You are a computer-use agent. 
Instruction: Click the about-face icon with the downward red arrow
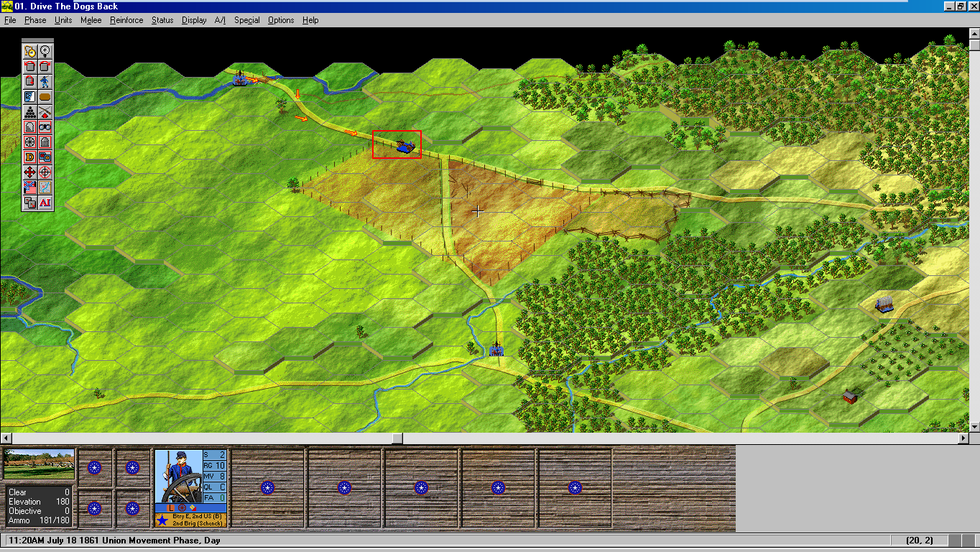coord(29,81)
